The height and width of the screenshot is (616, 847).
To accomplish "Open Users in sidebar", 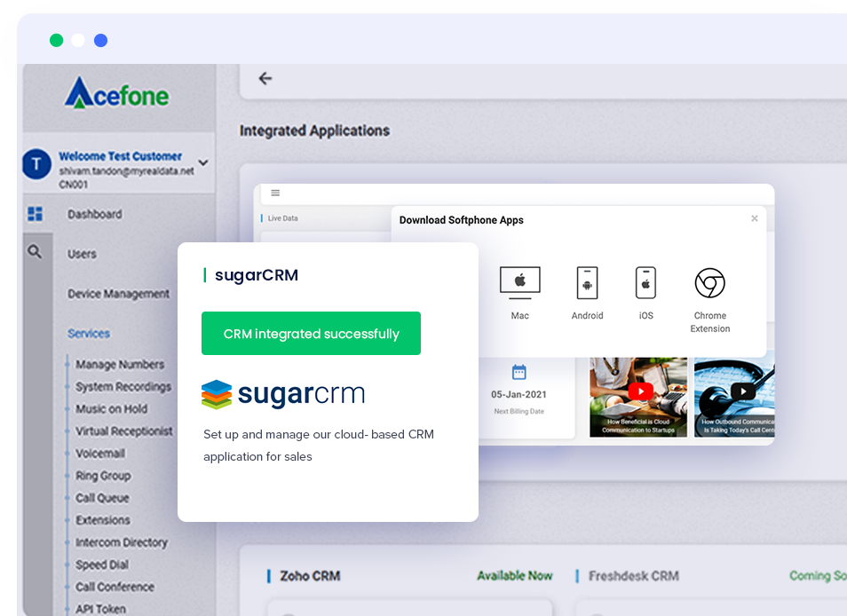I will 82,254.
